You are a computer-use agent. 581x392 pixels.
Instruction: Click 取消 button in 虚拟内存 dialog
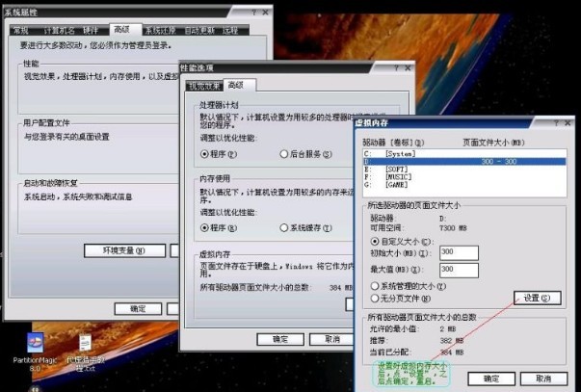tap(544, 379)
